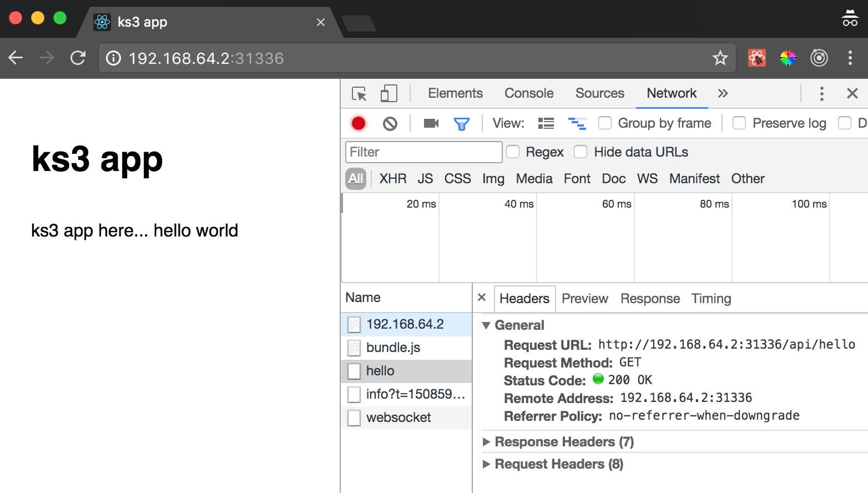The height and width of the screenshot is (493, 868).
Task: Bookmark this page with the star
Action: [x=720, y=58]
